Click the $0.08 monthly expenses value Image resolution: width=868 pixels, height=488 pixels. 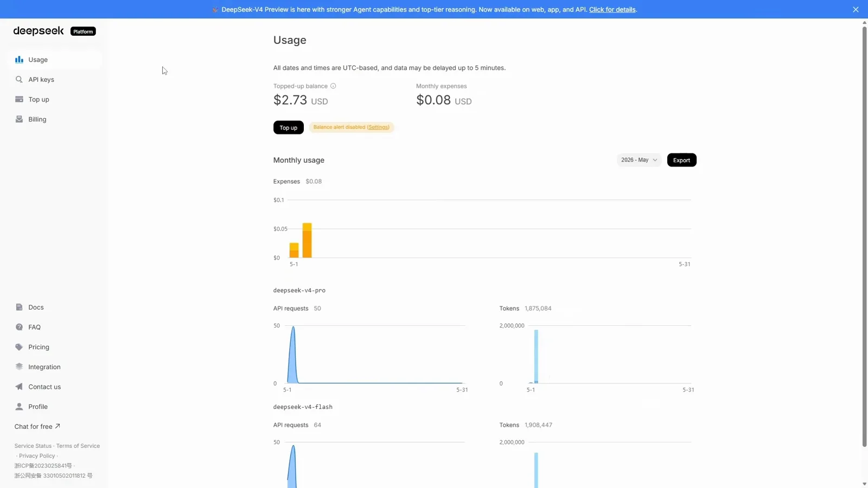[433, 100]
